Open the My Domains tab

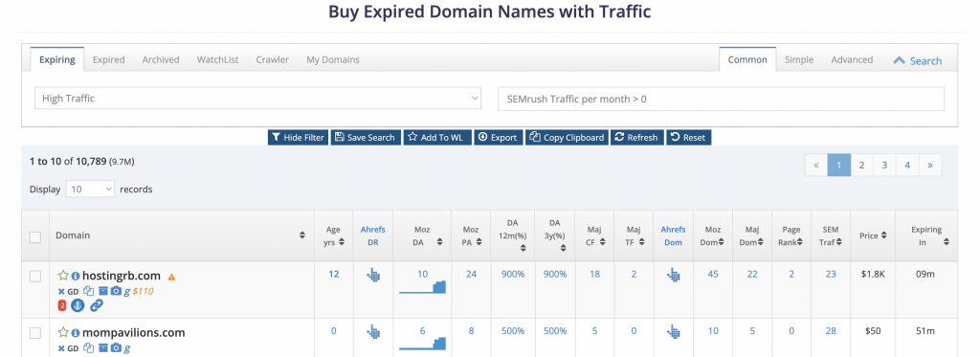pyautogui.click(x=332, y=59)
